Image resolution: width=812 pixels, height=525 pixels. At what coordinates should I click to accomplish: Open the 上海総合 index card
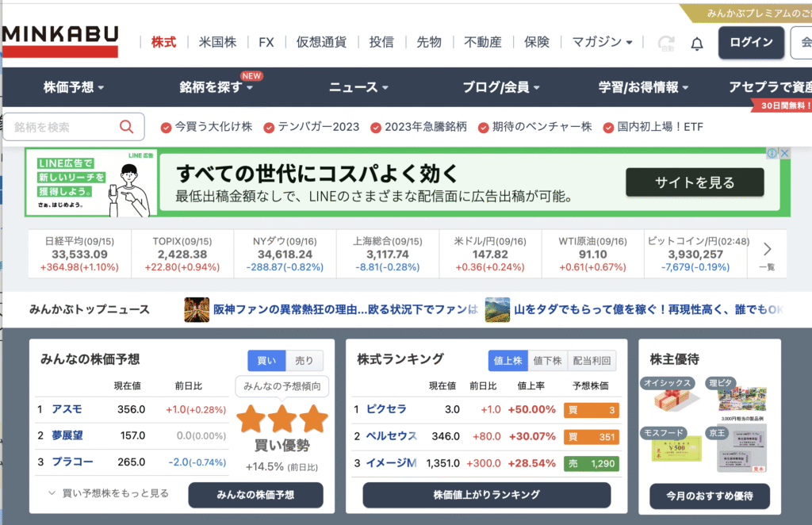(x=387, y=254)
